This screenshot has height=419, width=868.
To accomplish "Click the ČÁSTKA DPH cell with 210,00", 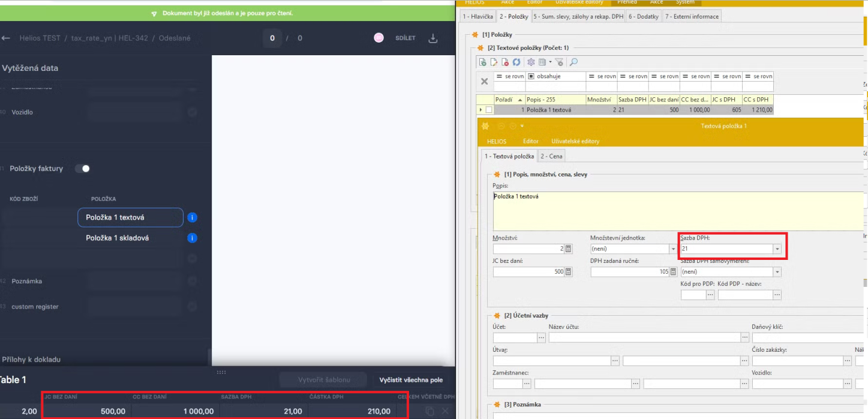I will pyautogui.click(x=352, y=411).
